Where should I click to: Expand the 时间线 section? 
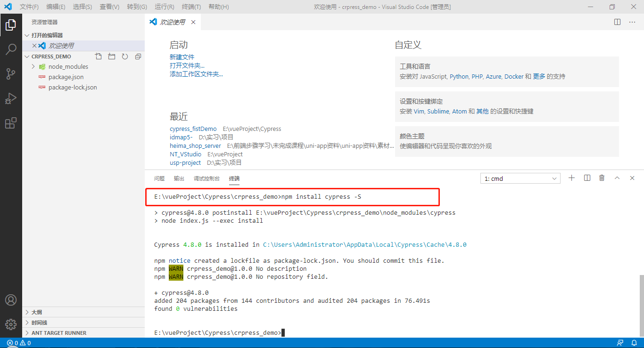(x=83, y=323)
